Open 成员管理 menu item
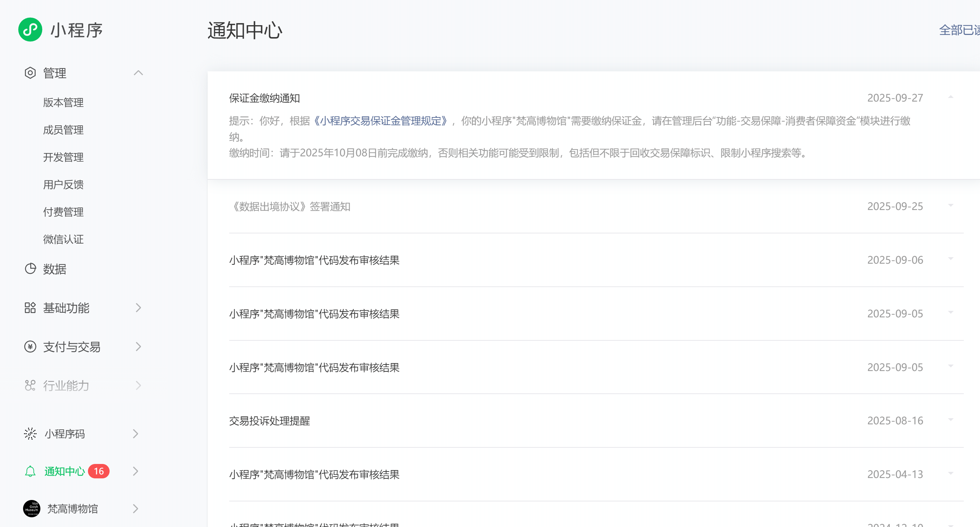This screenshot has height=527, width=980. pyautogui.click(x=63, y=130)
